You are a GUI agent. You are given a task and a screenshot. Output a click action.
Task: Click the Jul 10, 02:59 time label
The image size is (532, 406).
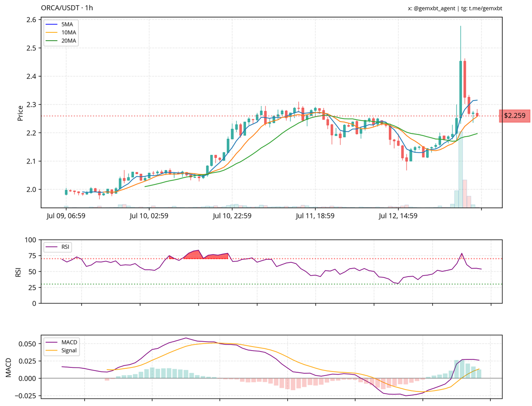click(x=149, y=216)
